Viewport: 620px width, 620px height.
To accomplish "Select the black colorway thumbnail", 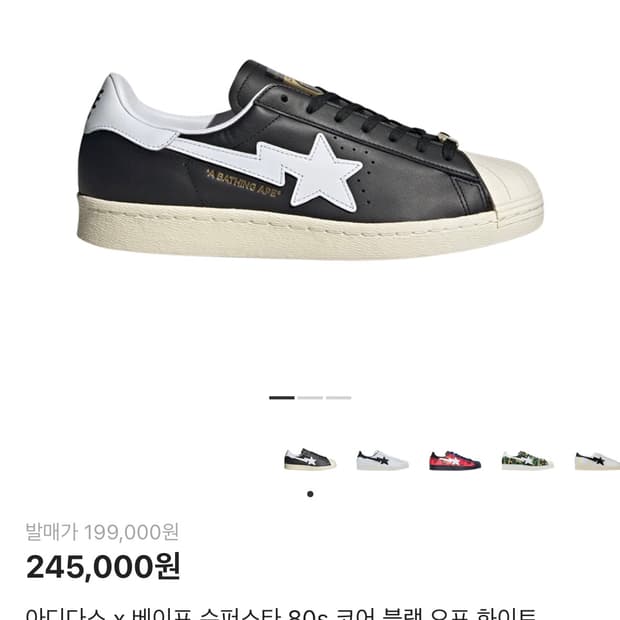I will coord(310,459).
